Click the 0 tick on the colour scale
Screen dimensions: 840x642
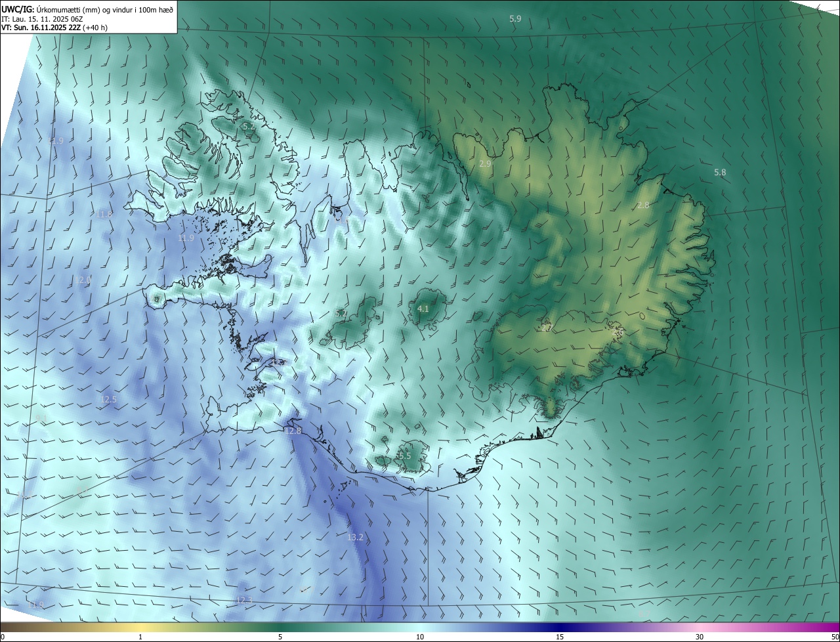coord(3,637)
